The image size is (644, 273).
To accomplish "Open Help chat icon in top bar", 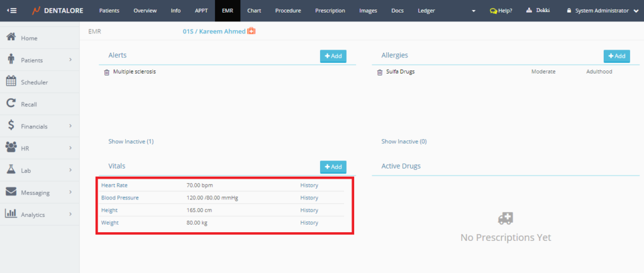I will 494,11.
